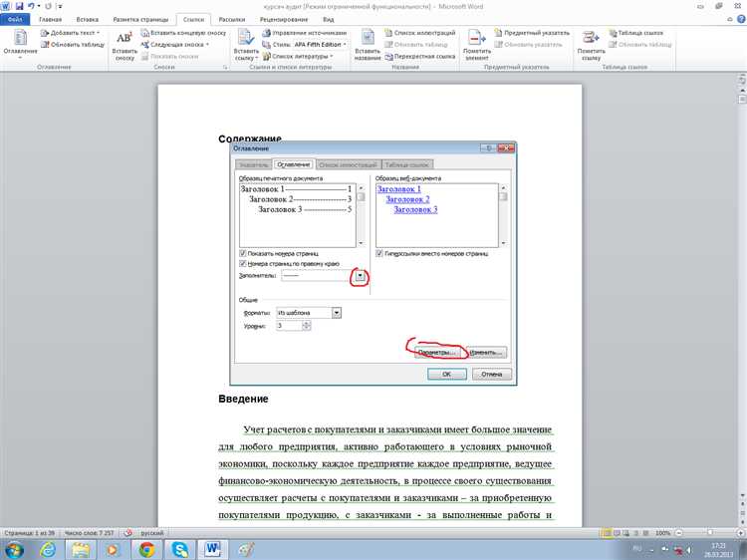Screen dimensions: 747x560
Task: Save the document from Quick Access Toolbar
Action: [19, 7]
